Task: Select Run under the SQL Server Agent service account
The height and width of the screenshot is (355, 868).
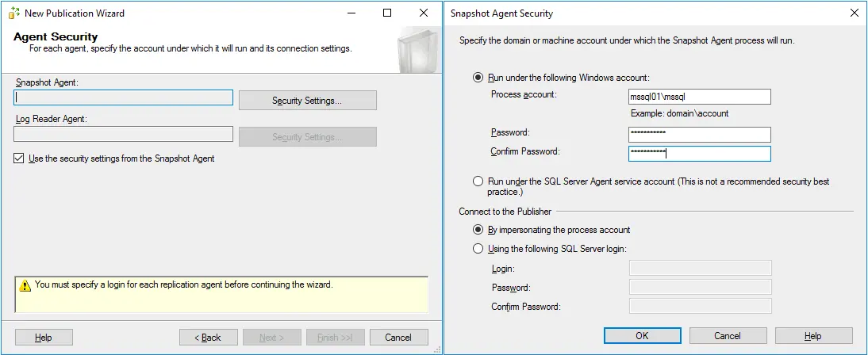Action: tap(478, 181)
